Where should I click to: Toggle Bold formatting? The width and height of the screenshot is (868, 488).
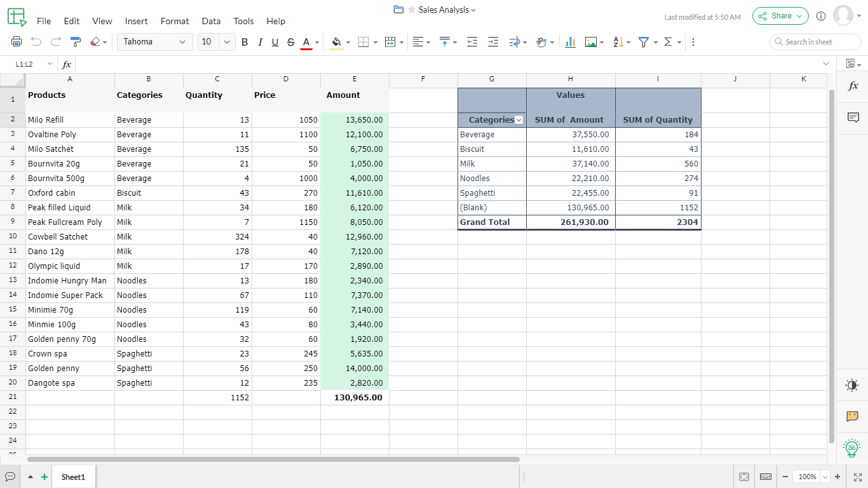click(245, 42)
